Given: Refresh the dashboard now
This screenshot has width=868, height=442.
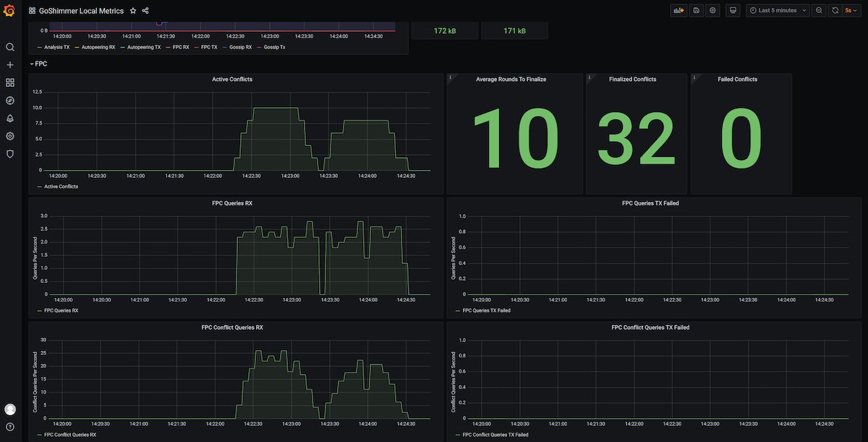Looking at the screenshot, I should 835,11.
